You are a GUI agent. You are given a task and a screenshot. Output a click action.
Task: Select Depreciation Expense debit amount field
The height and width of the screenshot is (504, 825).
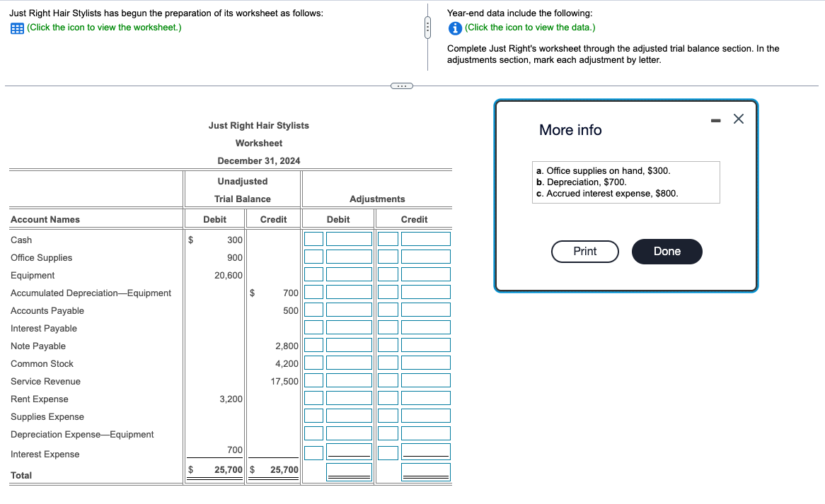click(x=349, y=433)
